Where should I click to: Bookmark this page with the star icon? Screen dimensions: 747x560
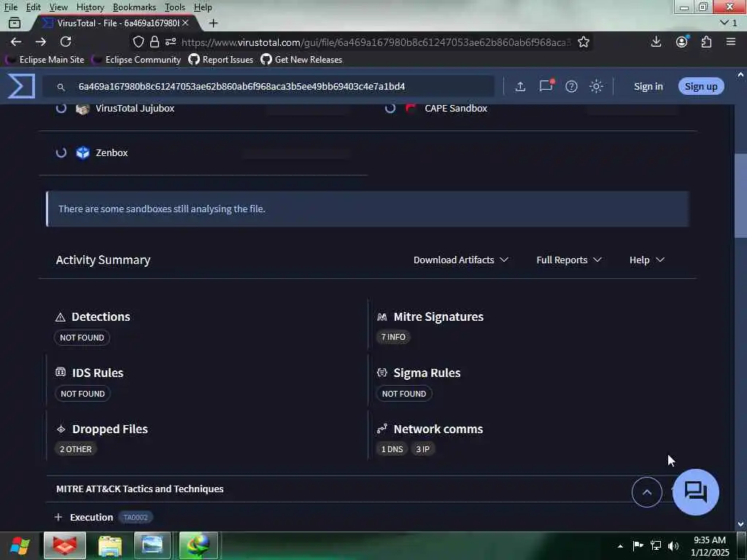[584, 42]
